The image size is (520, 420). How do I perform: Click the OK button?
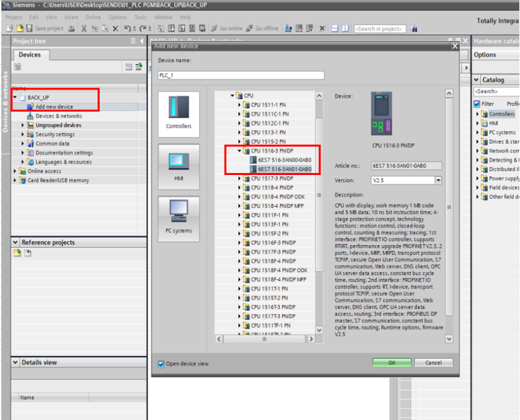tap(392, 363)
